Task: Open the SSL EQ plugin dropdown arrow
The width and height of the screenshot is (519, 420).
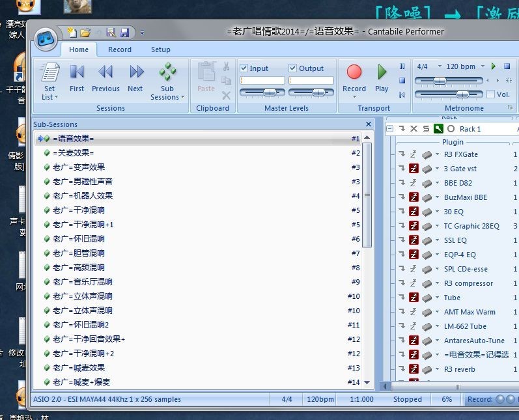Action: [x=437, y=240]
